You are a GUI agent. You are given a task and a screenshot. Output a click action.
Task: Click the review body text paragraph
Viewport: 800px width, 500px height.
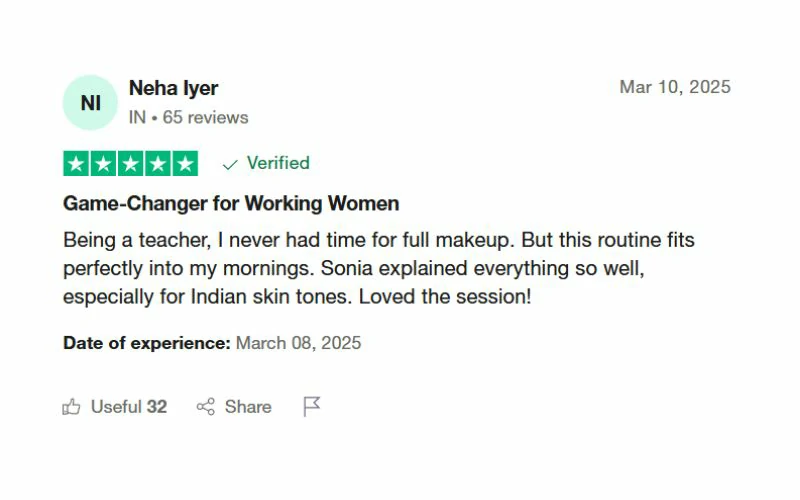(x=378, y=269)
